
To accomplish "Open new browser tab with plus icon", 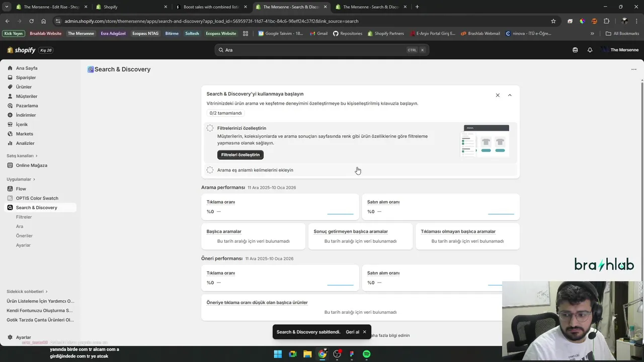I will 417,7.
